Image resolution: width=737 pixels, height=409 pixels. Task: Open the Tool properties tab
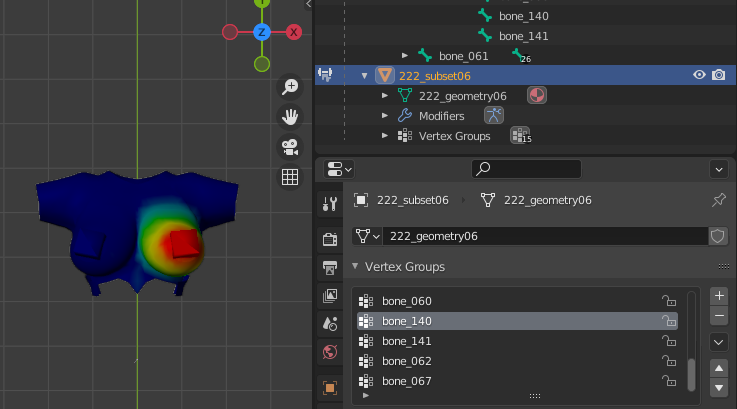330,204
